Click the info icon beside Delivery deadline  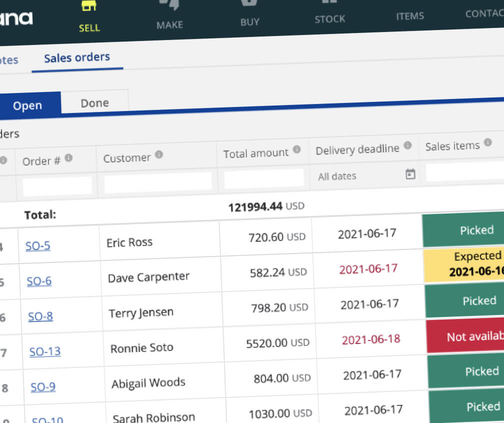click(x=407, y=145)
